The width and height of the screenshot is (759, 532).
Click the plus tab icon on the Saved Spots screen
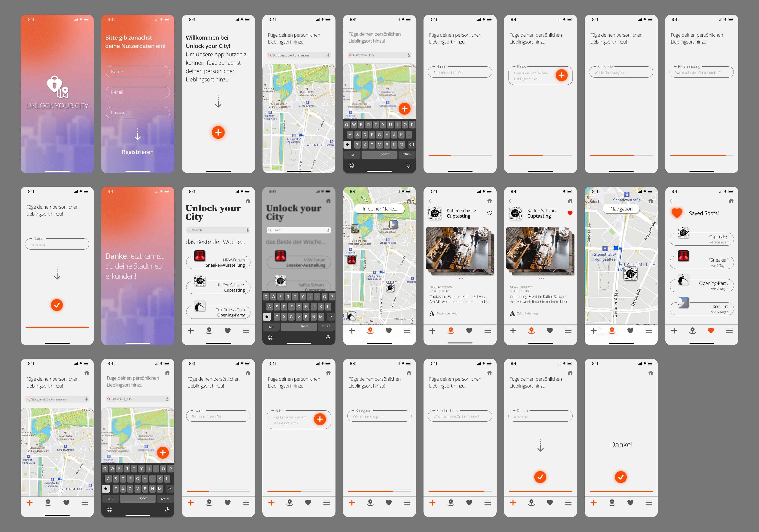pos(674,330)
